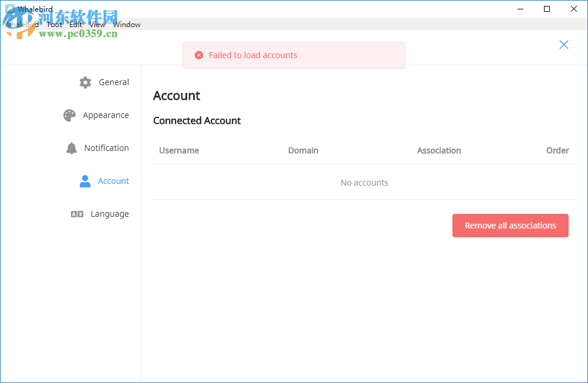Click the red error icon in the alert

pyautogui.click(x=198, y=55)
